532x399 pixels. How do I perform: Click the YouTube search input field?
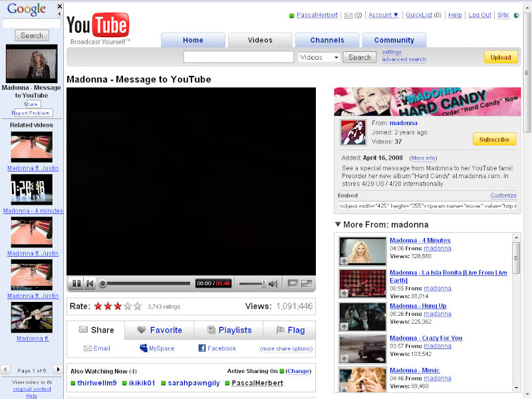point(239,57)
